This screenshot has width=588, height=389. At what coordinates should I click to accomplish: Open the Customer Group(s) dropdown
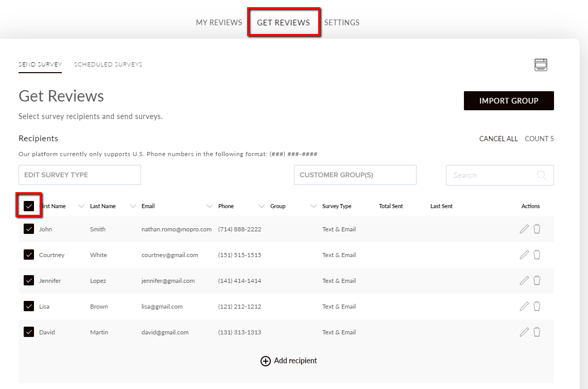[x=355, y=175]
